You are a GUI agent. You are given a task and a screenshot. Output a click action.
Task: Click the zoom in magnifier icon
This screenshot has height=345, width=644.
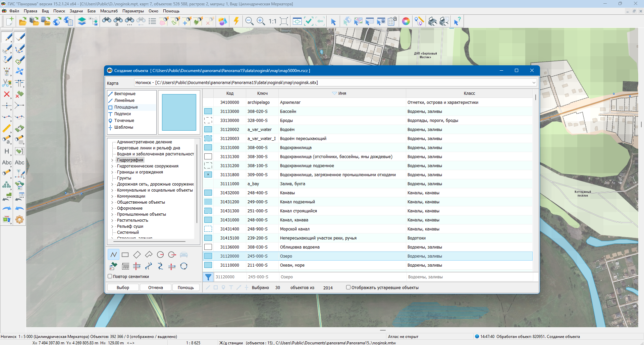click(x=261, y=21)
